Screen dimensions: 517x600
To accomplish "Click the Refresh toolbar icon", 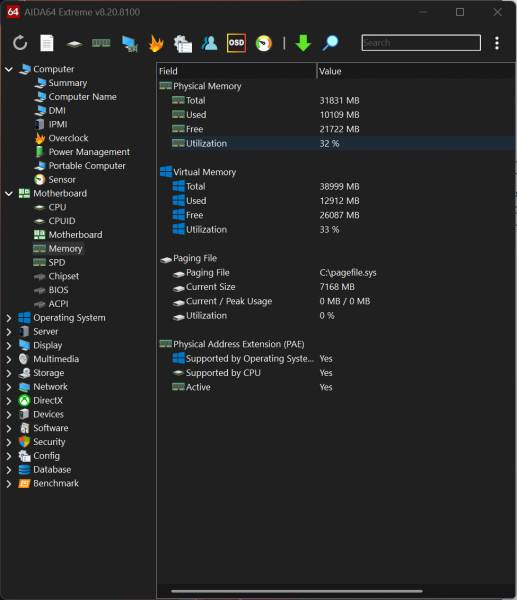I will tap(20, 43).
